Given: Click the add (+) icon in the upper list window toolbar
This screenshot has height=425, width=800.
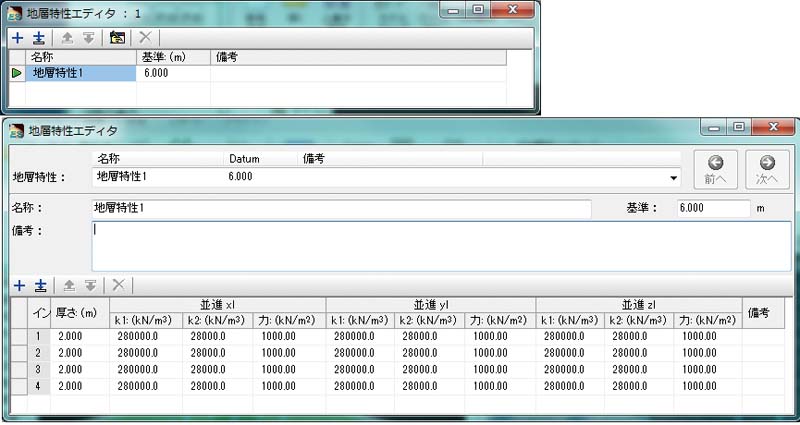Looking at the screenshot, I should click(x=18, y=38).
